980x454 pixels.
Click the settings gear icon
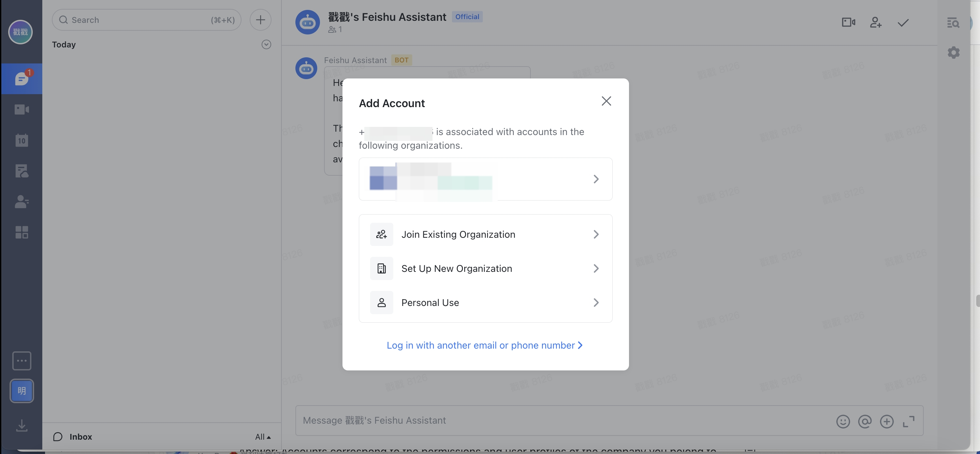(953, 53)
